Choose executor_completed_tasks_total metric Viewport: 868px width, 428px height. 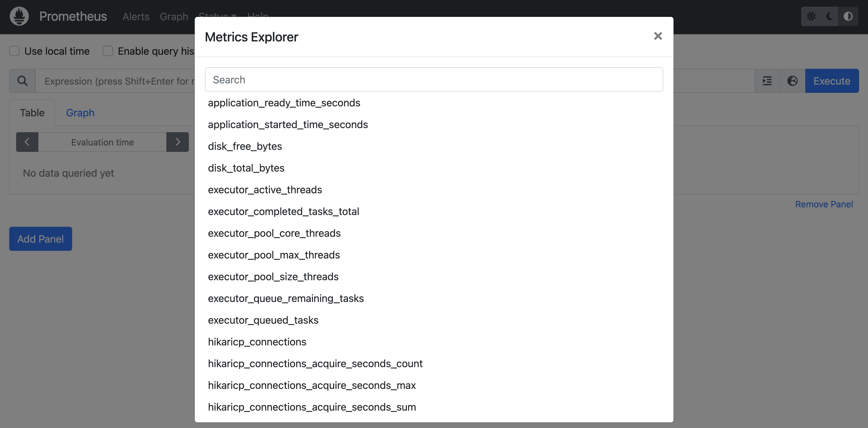tap(283, 211)
